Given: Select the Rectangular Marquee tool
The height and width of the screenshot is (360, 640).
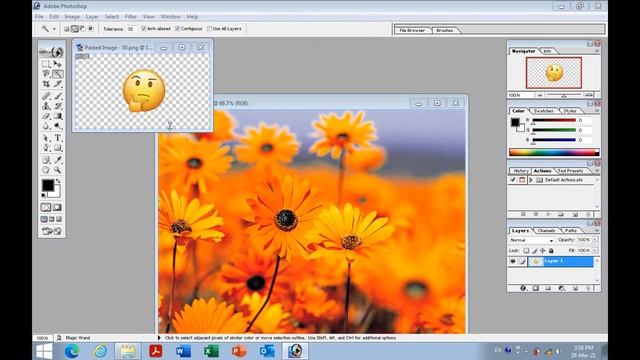Looking at the screenshot, I should [x=46, y=64].
